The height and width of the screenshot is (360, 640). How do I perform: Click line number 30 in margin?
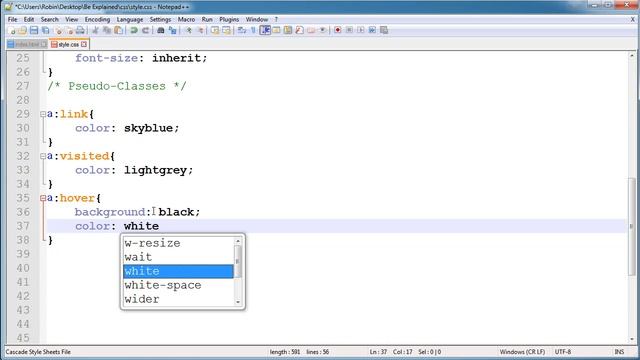point(23,128)
